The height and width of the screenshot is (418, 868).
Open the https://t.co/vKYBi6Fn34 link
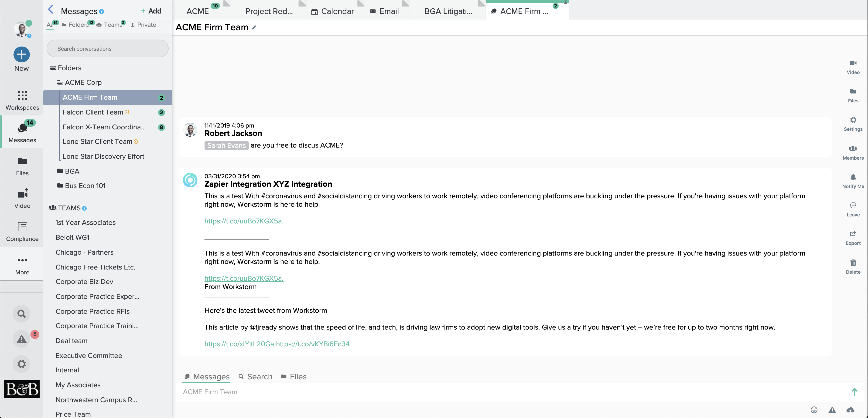pyautogui.click(x=312, y=344)
